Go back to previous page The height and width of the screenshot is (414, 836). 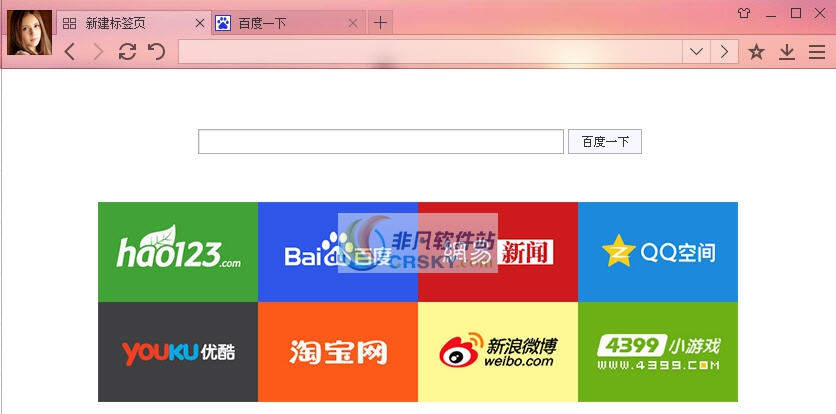coord(70,52)
